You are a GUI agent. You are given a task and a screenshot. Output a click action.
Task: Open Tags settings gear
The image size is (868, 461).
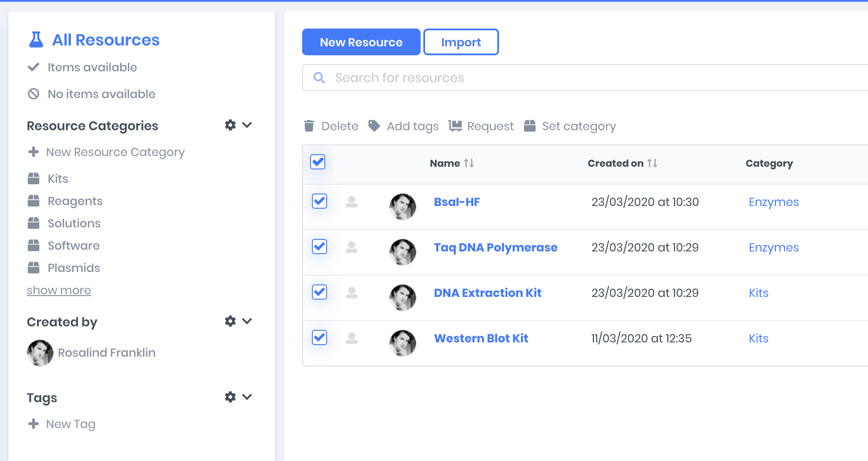pyautogui.click(x=230, y=397)
